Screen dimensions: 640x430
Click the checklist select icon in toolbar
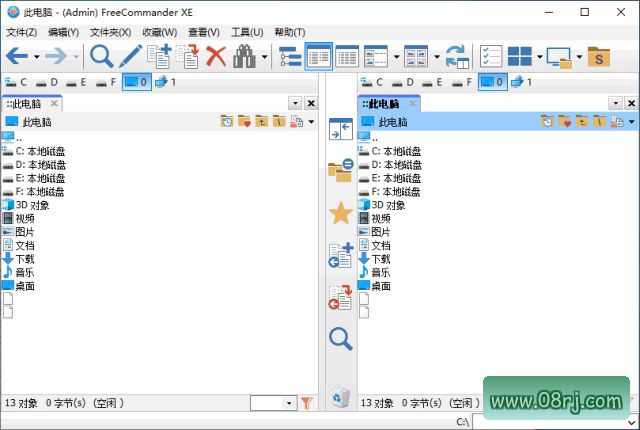(x=491, y=56)
